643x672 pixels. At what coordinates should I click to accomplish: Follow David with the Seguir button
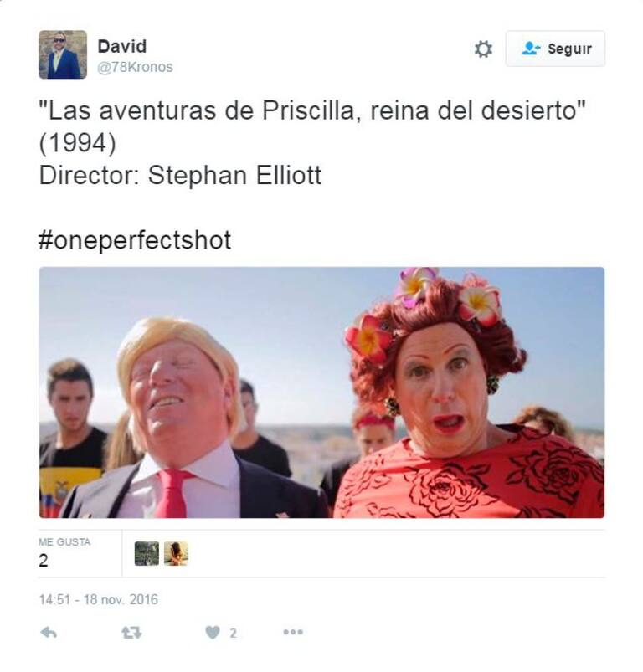click(555, 49)
